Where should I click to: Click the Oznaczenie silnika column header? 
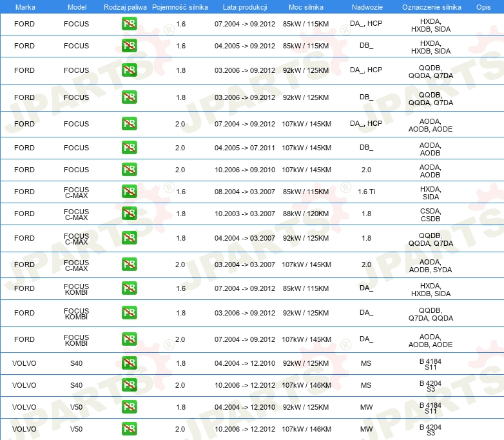click(x=431, y=7)
